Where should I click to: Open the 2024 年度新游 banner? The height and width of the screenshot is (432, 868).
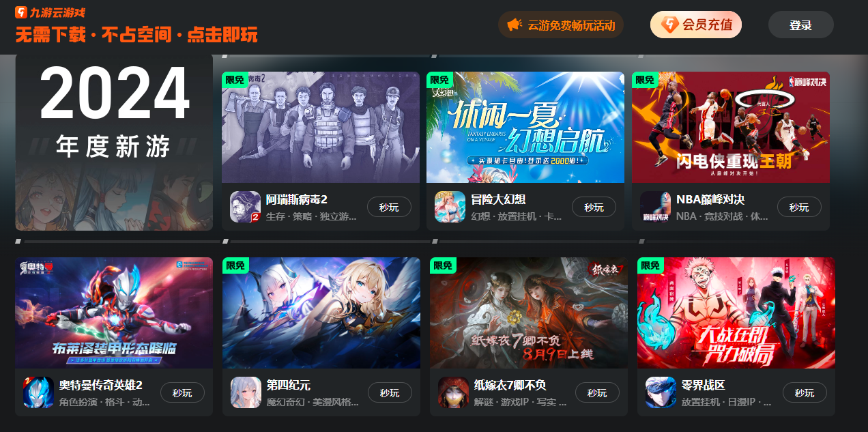click(114, 143)
